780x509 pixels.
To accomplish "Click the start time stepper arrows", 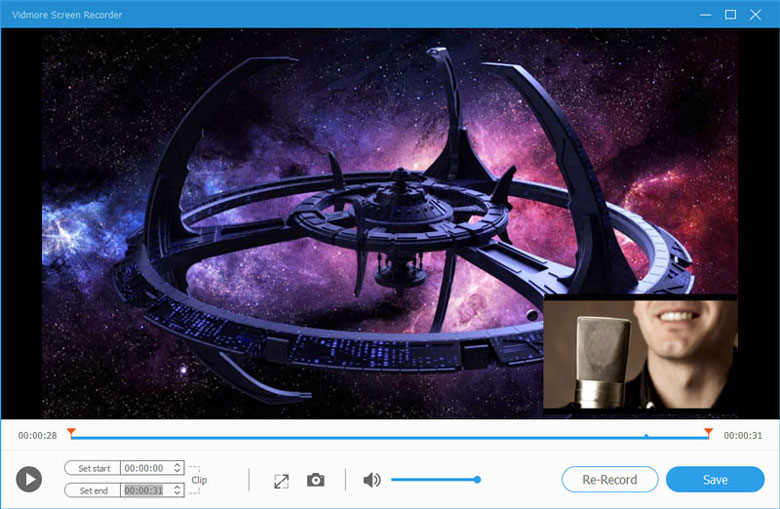I will tap(177, 468).
